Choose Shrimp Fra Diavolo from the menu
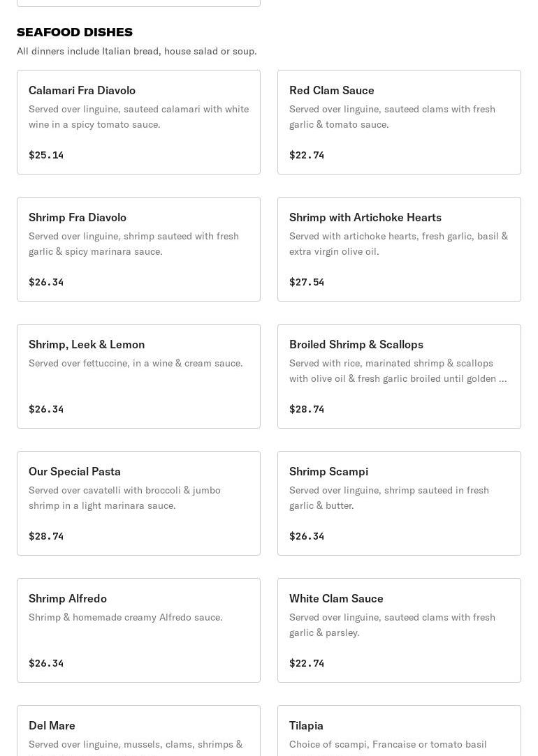This screenshot has height=756, width=538. click(x=138, y=249)
